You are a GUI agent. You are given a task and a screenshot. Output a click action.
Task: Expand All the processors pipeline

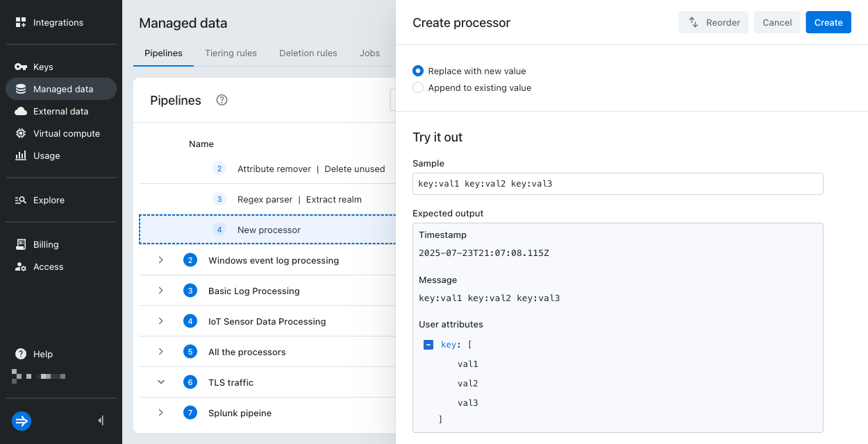click(x=160, y=352)
